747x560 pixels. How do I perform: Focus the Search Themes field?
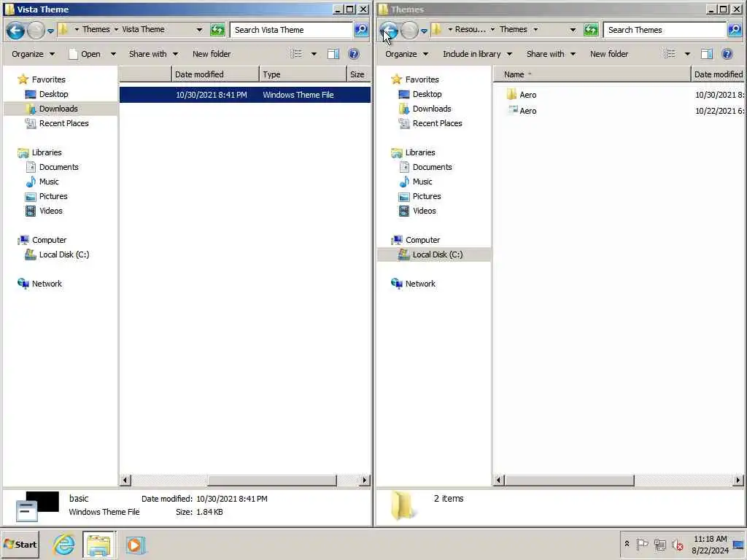point(665,29)
